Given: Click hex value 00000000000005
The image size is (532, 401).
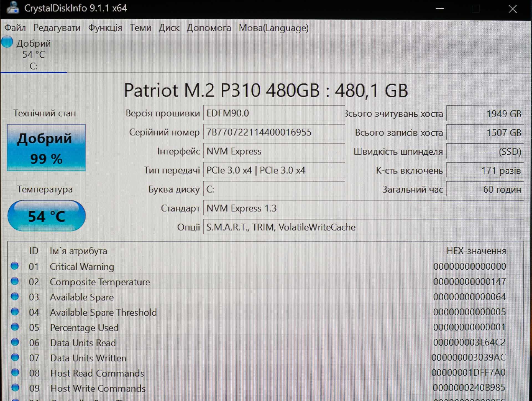Looking at the screenshot, I should 470,312.
